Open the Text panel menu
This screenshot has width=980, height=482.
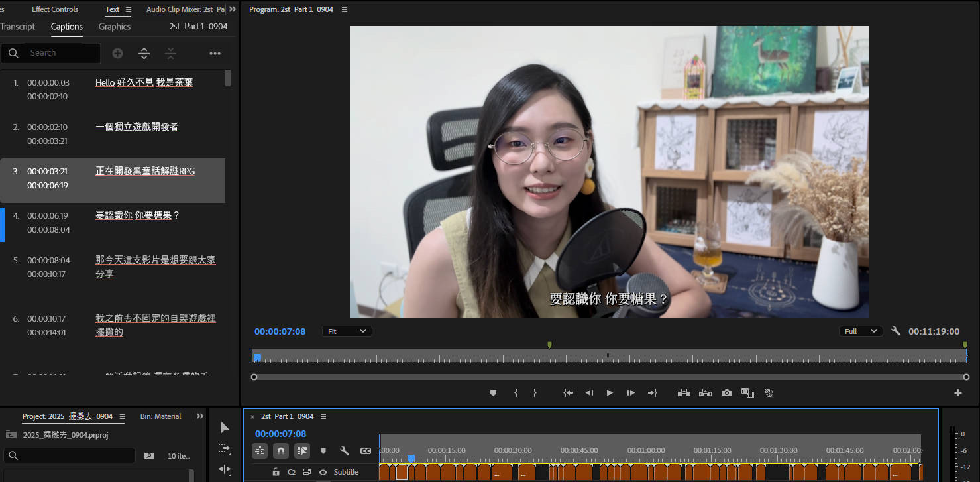click(x=129, y=9)
